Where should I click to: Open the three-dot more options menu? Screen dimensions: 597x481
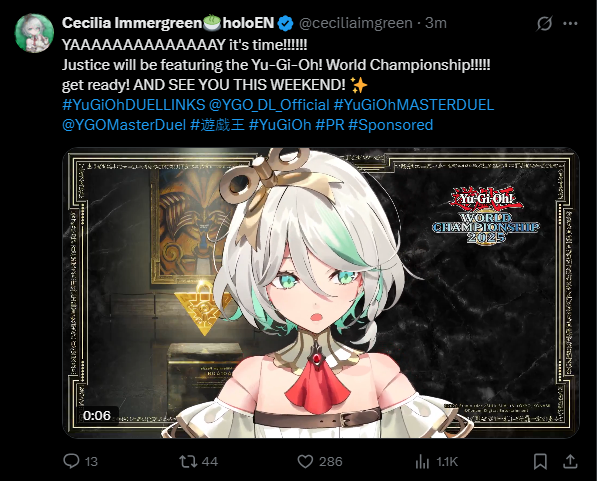(x=570, y=24)
